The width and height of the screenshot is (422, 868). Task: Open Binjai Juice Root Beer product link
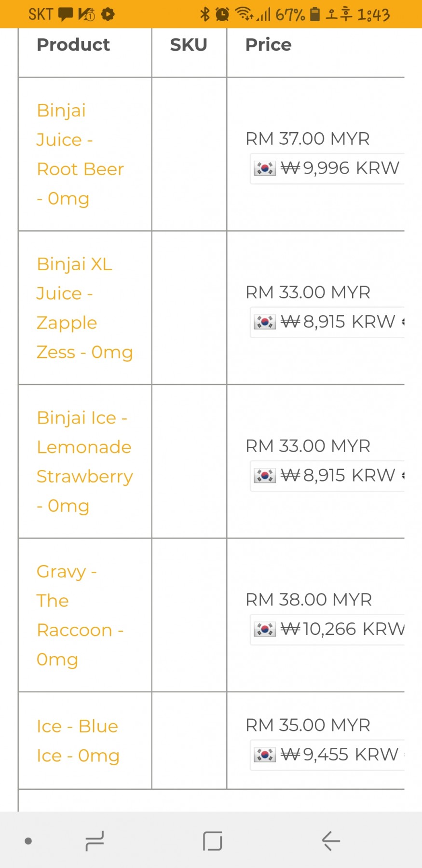(x=80, y=154)
